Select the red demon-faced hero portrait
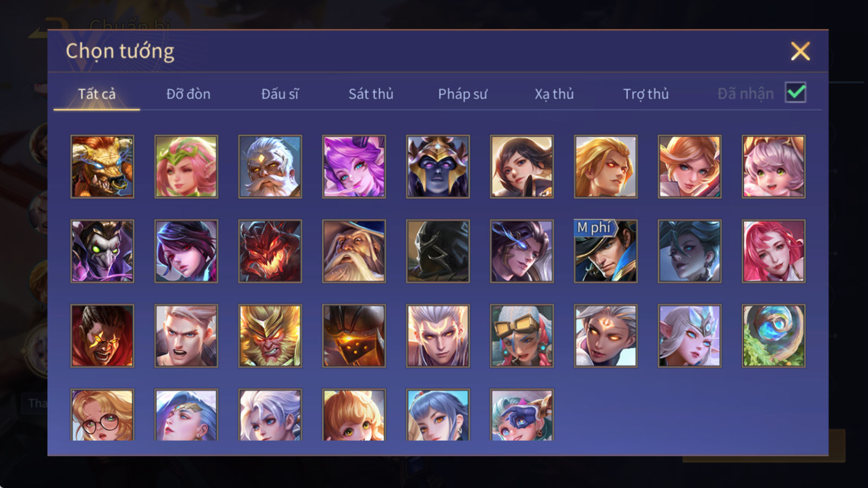The width and height of the screenshot is (868, 488). (270, 251)
